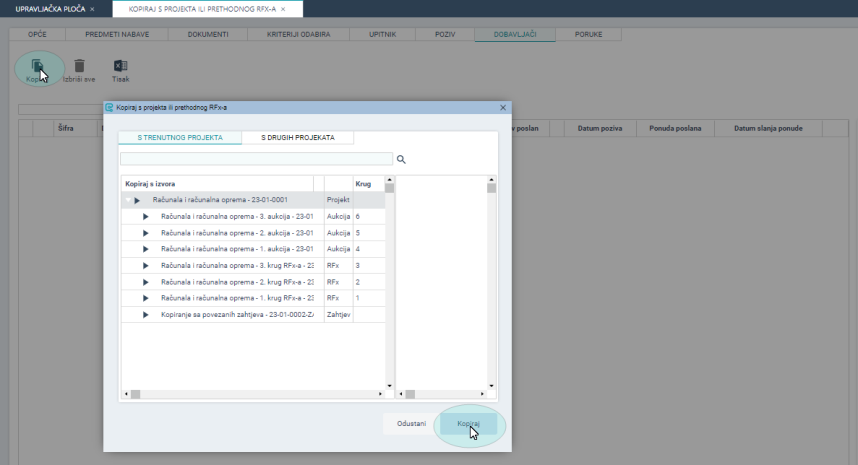The width and height of the screenshot is (858, 465).
Task: Click the Kopiraj toolbar icon
Action: click(37, 66)
